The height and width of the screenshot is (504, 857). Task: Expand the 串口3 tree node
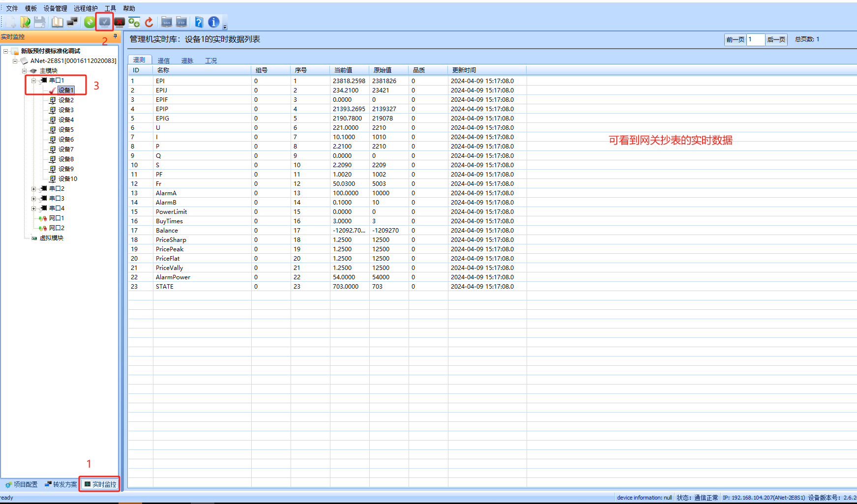pos(33,199)
